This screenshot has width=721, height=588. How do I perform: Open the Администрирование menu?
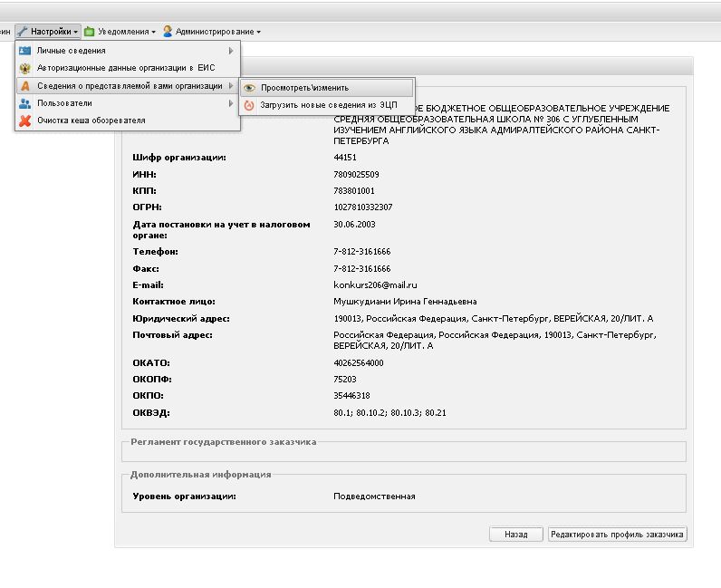pos(212,32)
